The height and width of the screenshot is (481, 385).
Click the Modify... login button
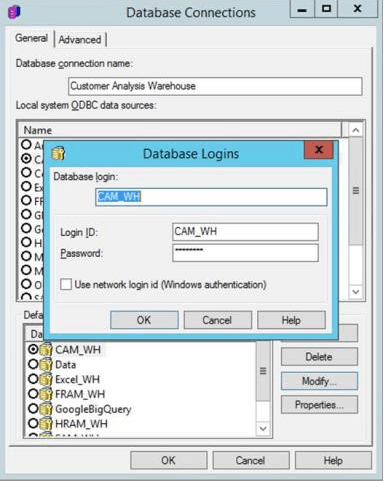pyautogui.click(x=319, y=381)
